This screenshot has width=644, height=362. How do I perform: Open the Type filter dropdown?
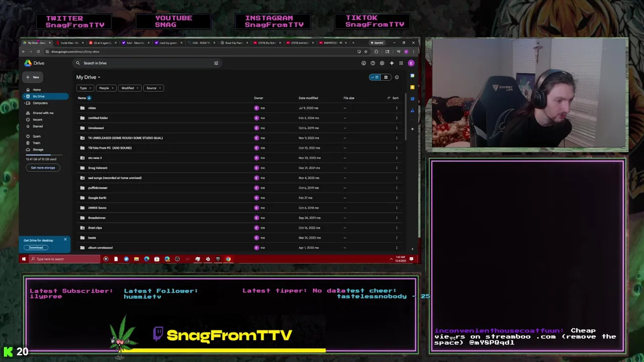(x=85, y=88)
